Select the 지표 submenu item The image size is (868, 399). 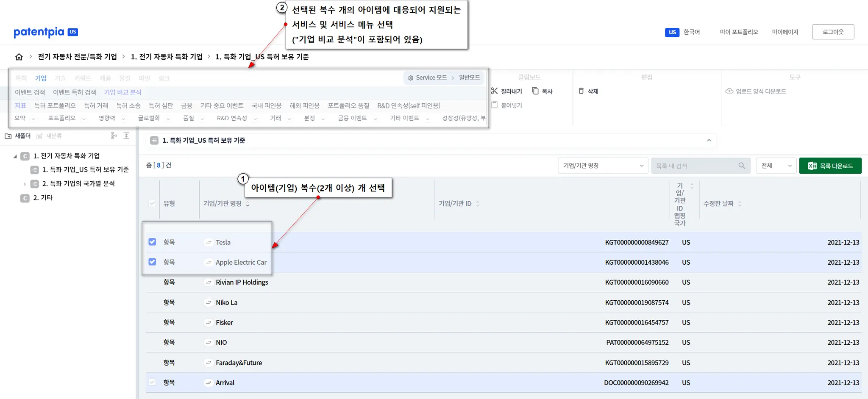click(x=20, y=105)
